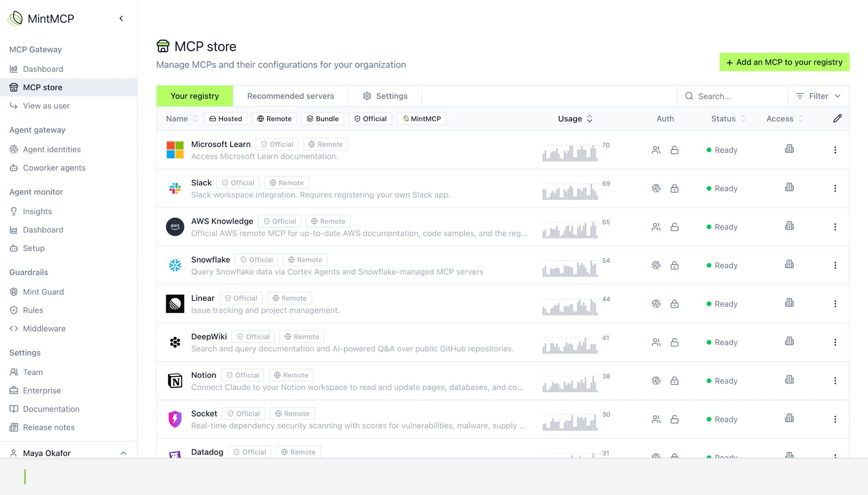
Task: Open the access icon for Snowflake
Action: tap(789, 264)
